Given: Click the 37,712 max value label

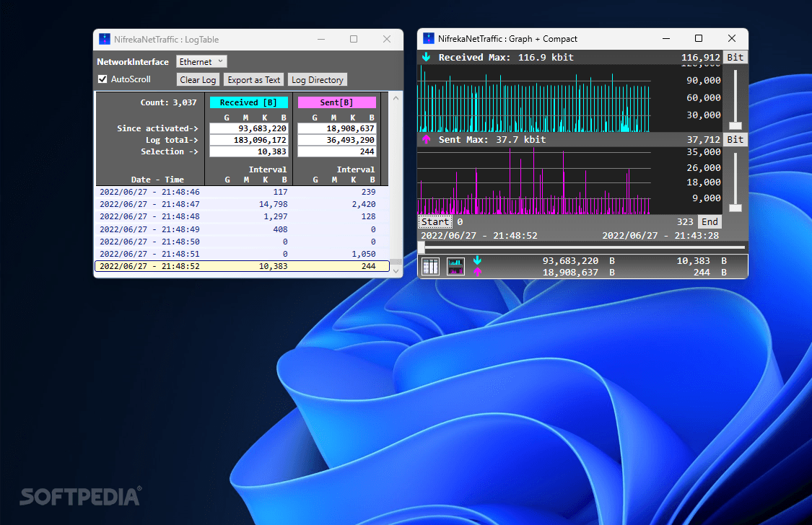Looking at the screenshot, I should tap(703, 140).
